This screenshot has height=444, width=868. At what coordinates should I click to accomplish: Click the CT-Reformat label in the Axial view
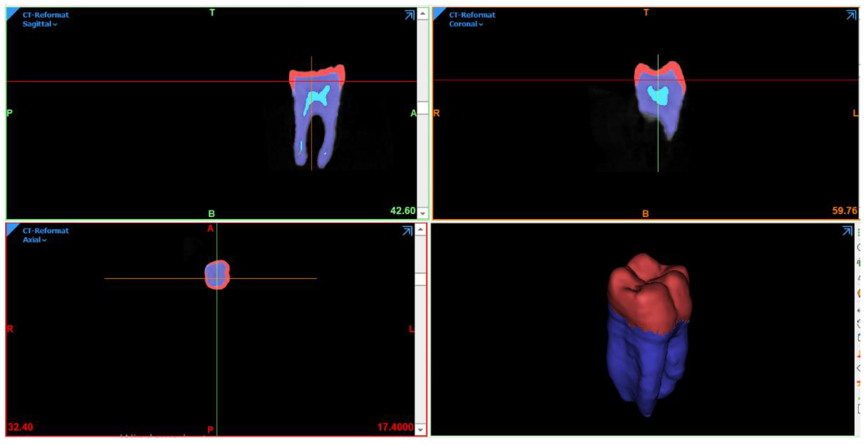pyautogui.click(x=46, y=231)
